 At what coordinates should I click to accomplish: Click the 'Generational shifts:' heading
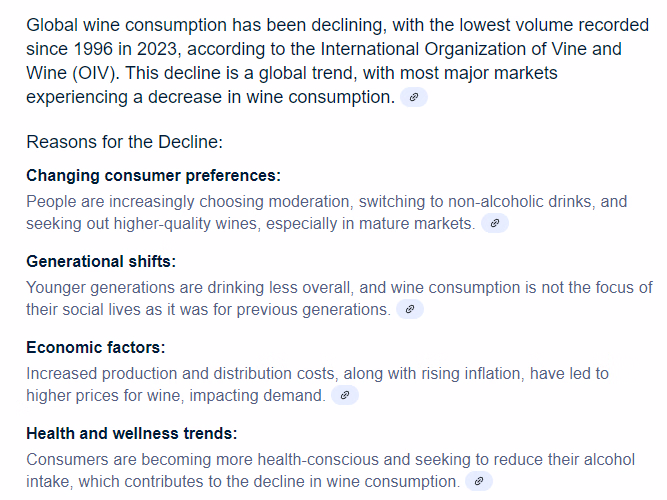pyautogui.click(x=101, y=261)
